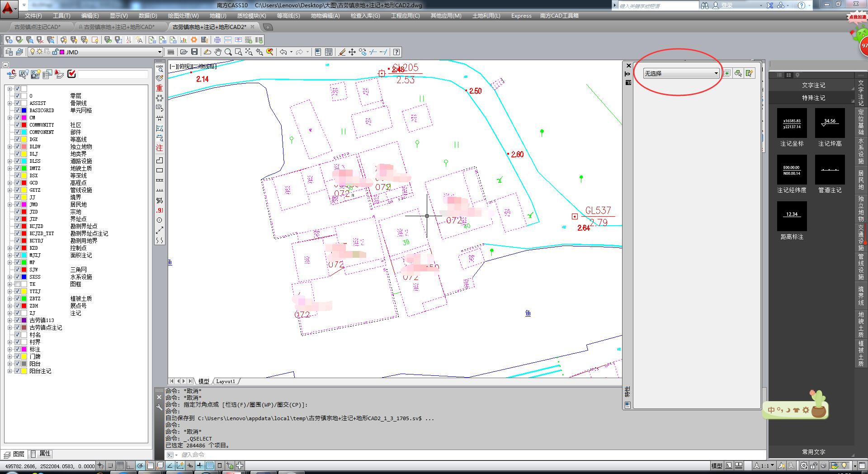Toggle Polar tracking in status bar

coord(140,465)
